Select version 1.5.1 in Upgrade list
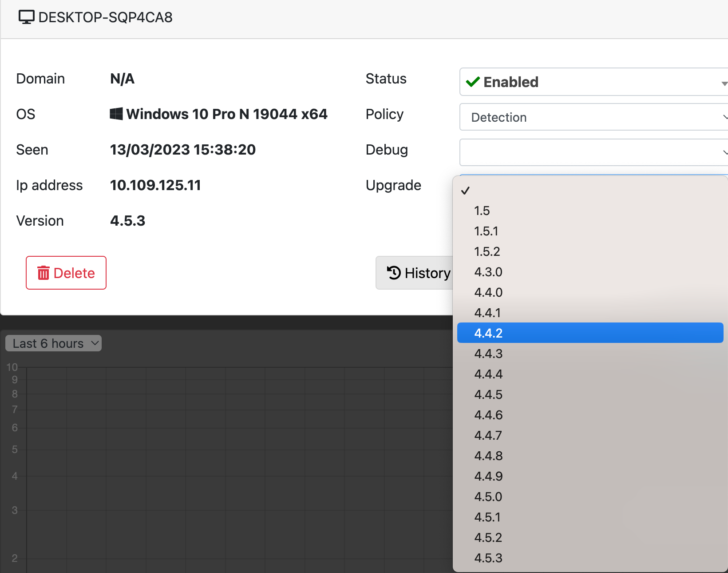 (590, 231)
